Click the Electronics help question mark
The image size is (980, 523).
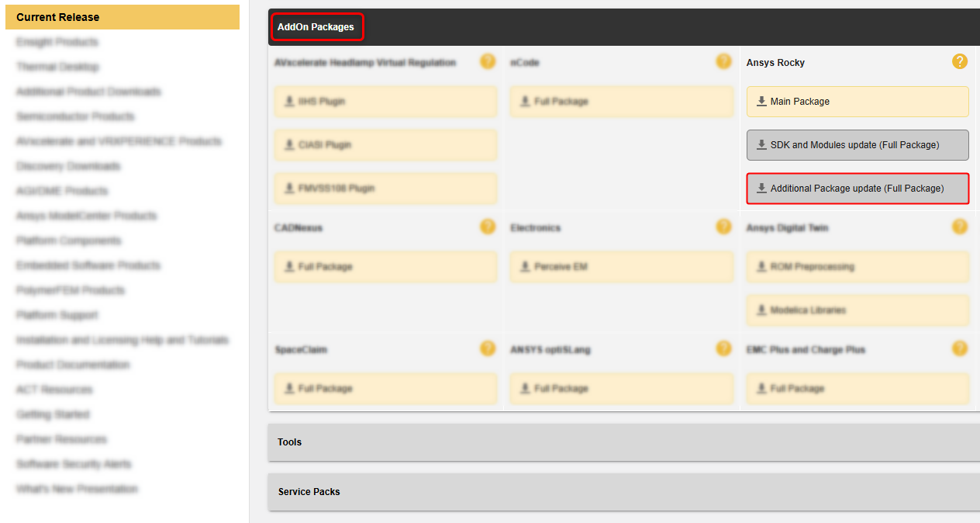[x=723, y=227]
